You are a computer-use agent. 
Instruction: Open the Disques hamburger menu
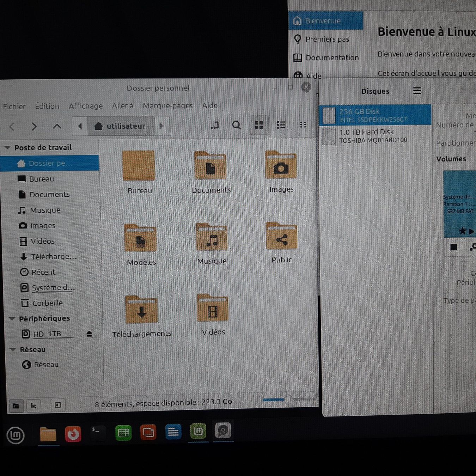[x=417, y=91]
